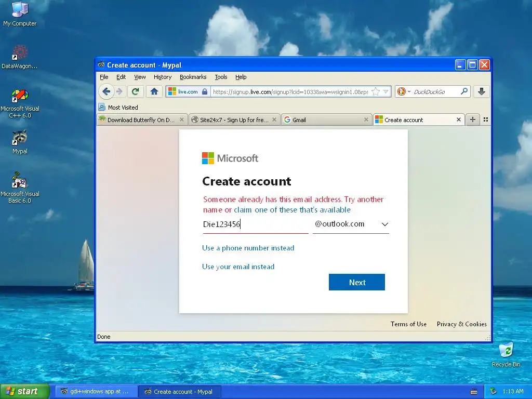Bookmark this page with the star icon
Screen dimensions: 532x399
click(x=376, y=91)
